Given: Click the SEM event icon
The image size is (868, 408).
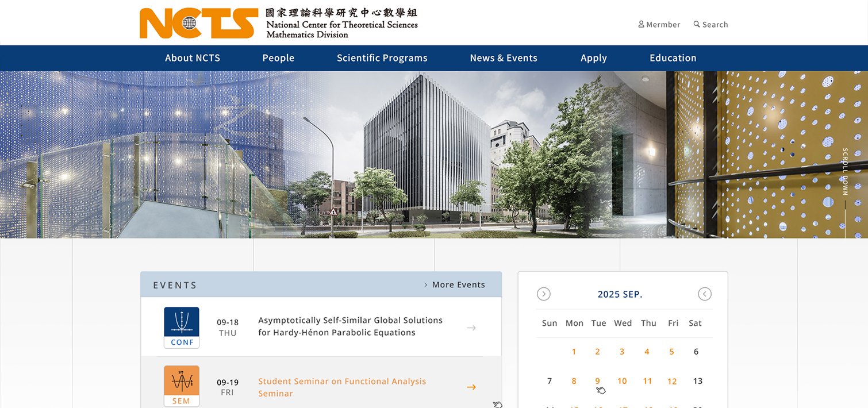Looking at the screenshot, I should (182, 386).
